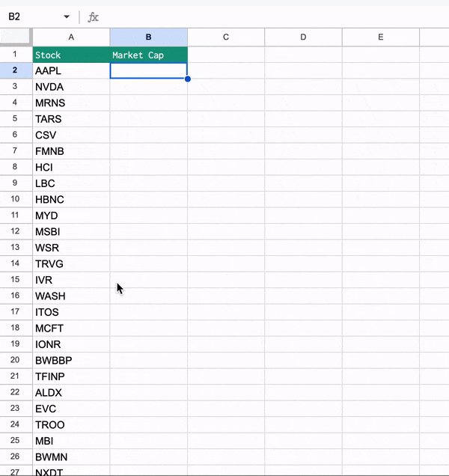Select column B header
The width and height of the screenshot is (449, 476).
point(148,37)
